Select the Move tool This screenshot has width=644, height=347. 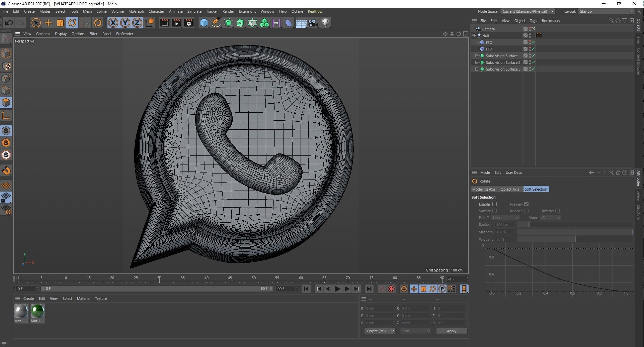pyautogui.click(x=48, y=23)
